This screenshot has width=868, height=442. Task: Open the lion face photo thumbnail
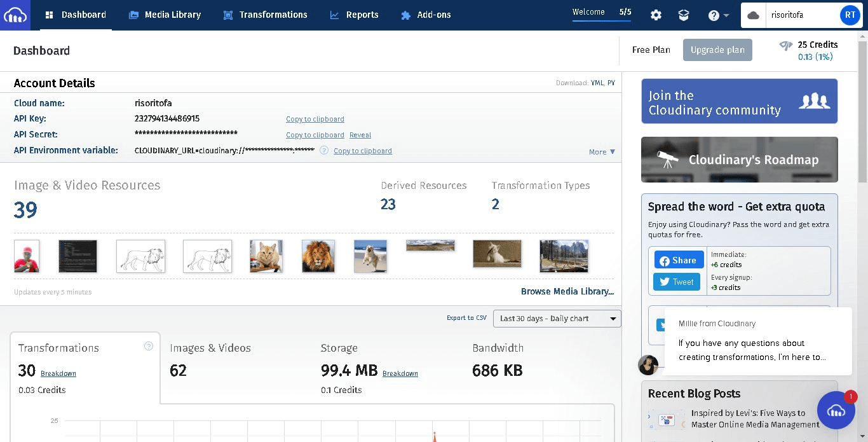coord(318,256)
